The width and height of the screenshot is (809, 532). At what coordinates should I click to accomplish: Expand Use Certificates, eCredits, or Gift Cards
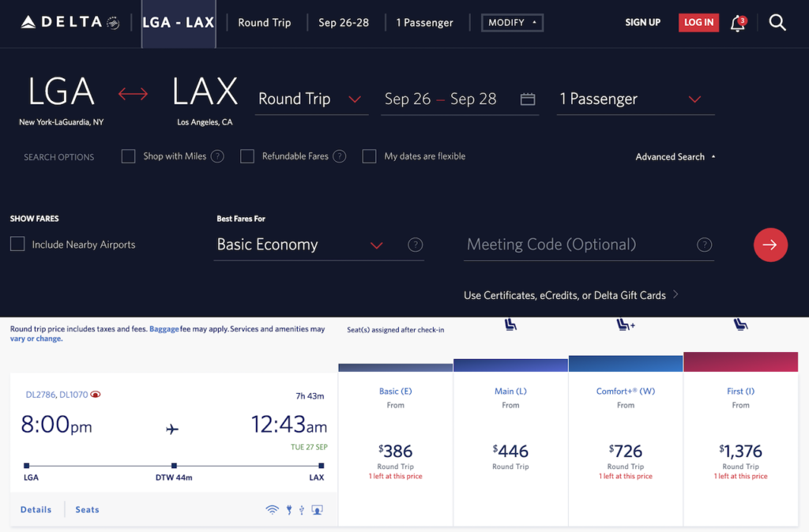[x=570, y=295]
